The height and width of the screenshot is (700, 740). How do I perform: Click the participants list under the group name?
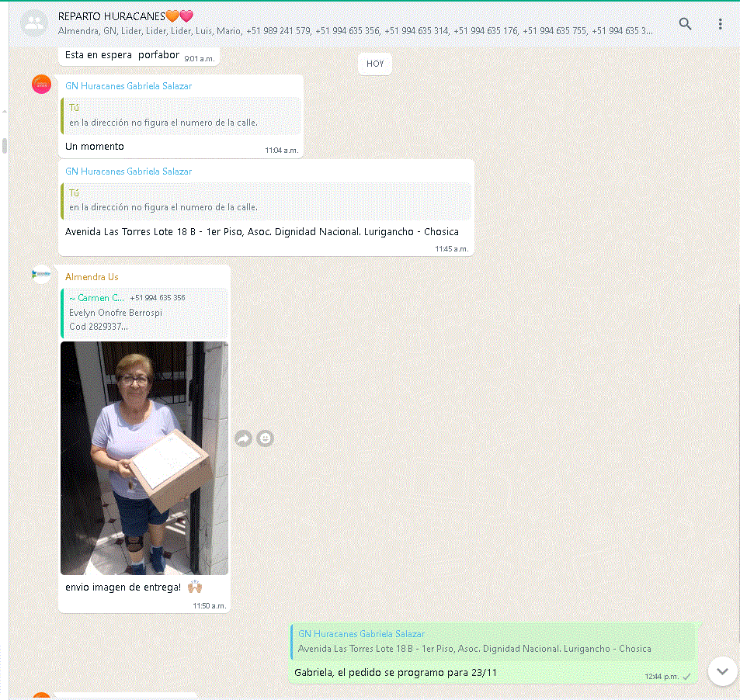tap(355, 31)
